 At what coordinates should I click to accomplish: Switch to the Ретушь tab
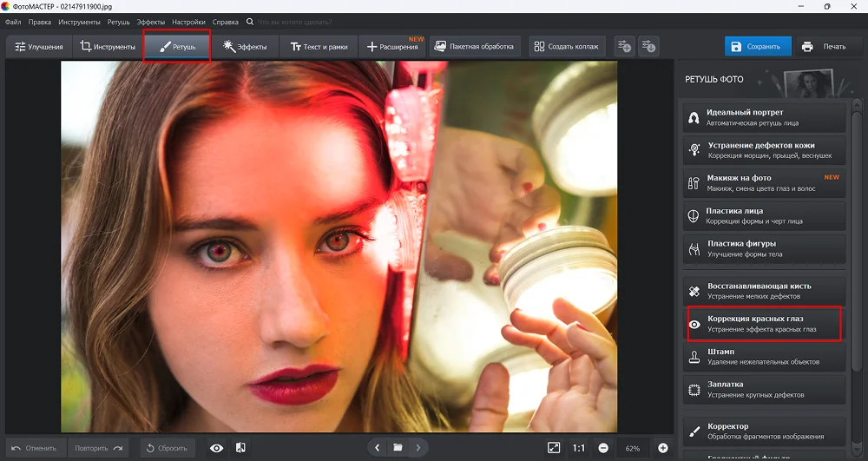tap(177, 47)
